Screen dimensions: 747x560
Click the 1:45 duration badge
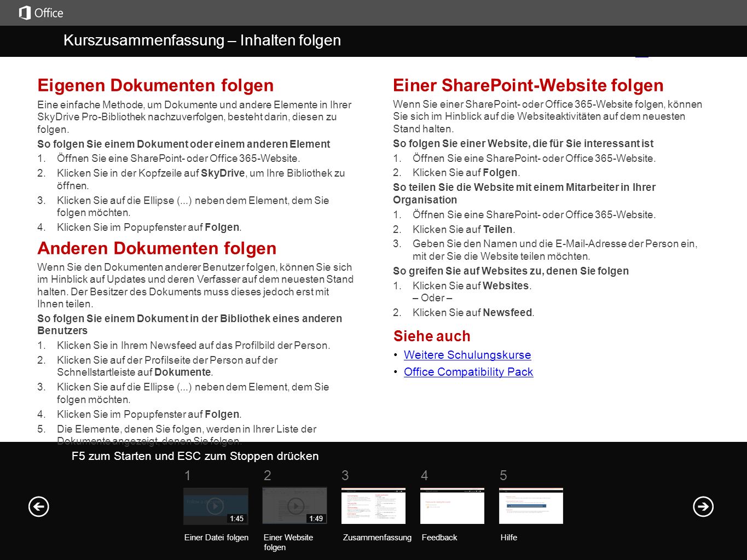tap(237, 518)
